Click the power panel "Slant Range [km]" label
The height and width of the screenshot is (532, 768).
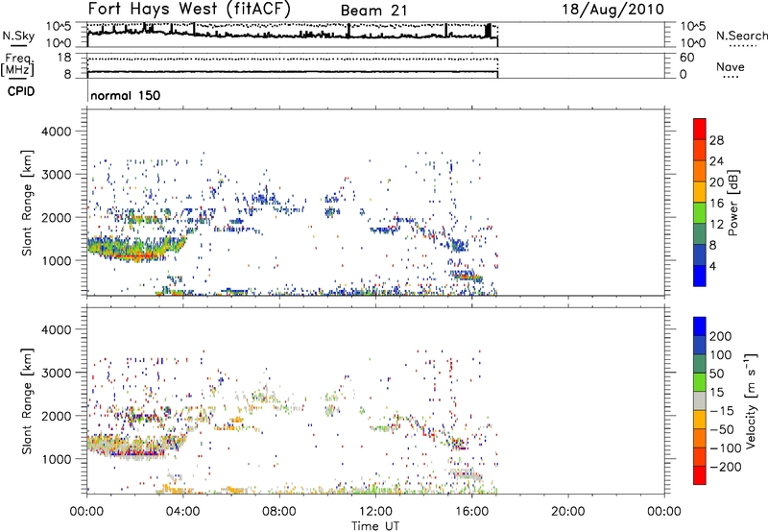(27, 203)
